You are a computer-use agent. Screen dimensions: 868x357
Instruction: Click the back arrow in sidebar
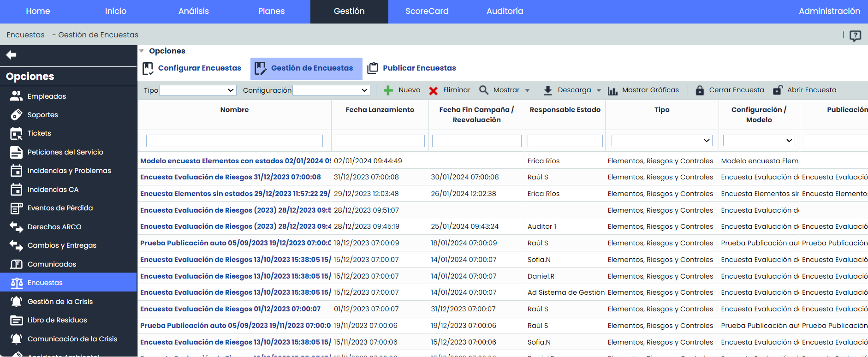(12, 55)
